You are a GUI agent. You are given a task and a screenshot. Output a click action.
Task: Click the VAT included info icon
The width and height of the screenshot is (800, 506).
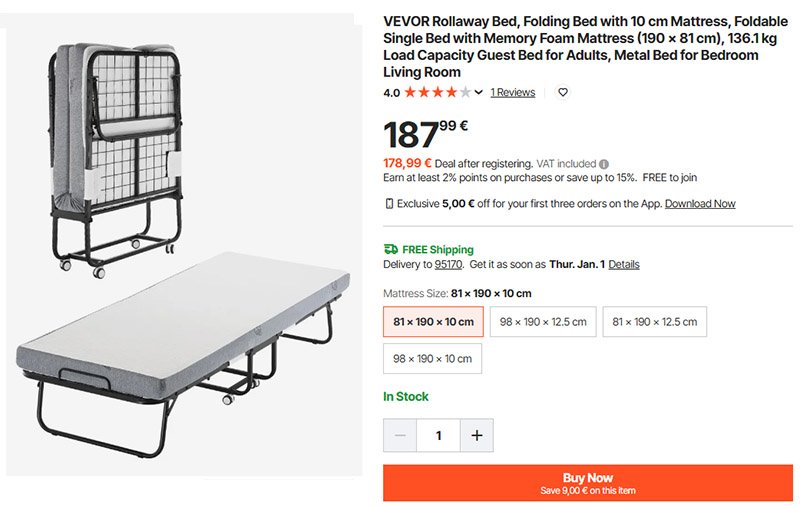coord(604,164)
